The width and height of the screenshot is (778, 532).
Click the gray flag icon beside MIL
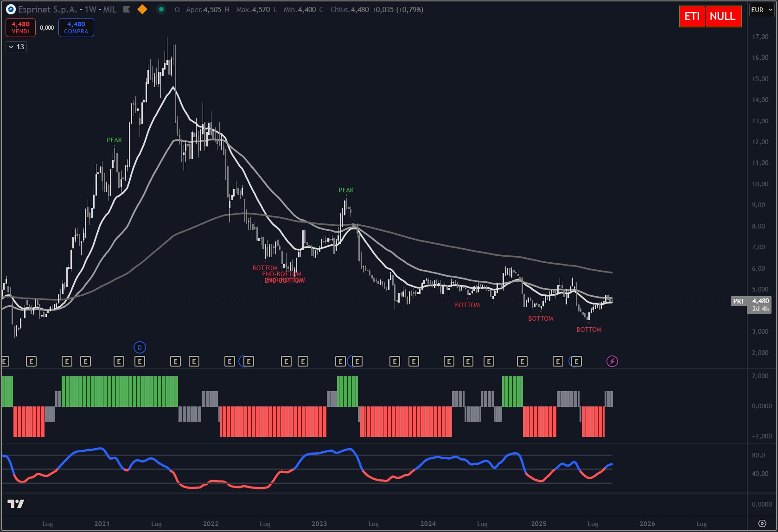[127, 9]
